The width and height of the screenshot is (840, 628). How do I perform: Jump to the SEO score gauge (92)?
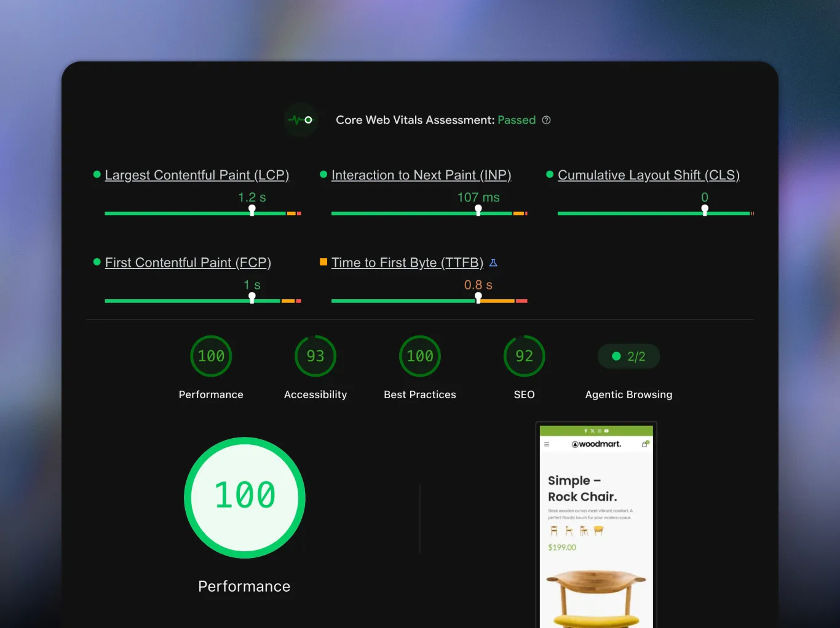coord(525,356)
